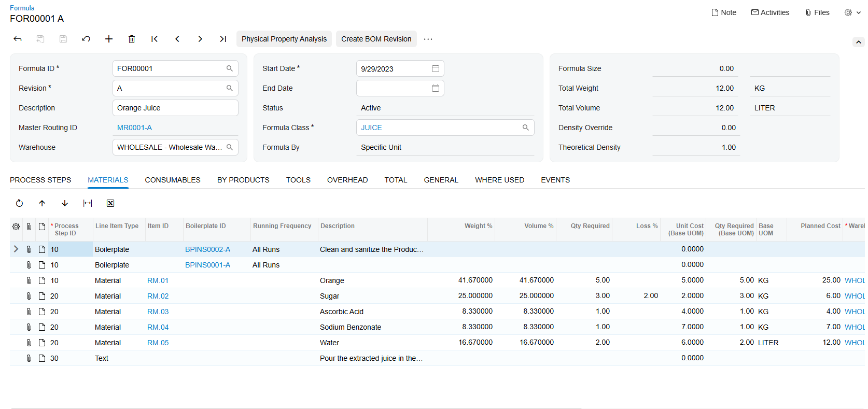868x409 pixels.
Task: Open the RM.05 item link
Action: point(158,343)
